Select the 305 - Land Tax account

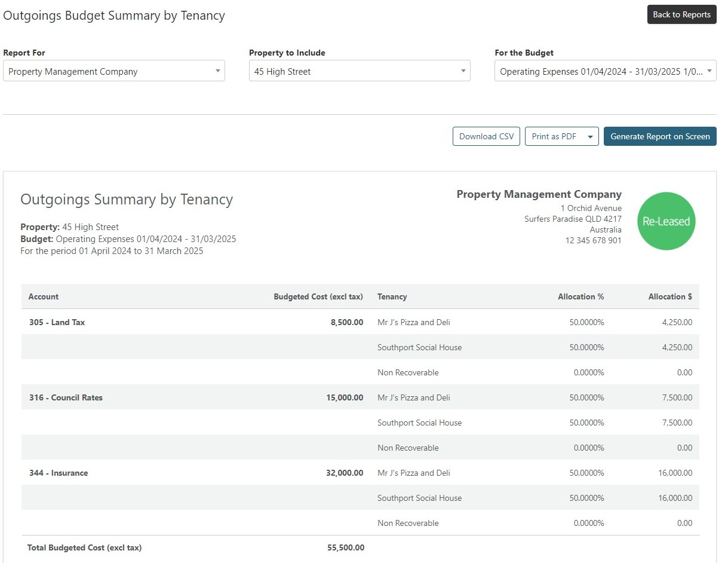click(x=57, y=322)
